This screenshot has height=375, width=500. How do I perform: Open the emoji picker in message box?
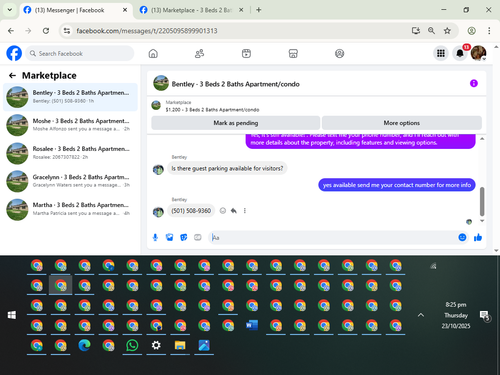pos(462,237)
